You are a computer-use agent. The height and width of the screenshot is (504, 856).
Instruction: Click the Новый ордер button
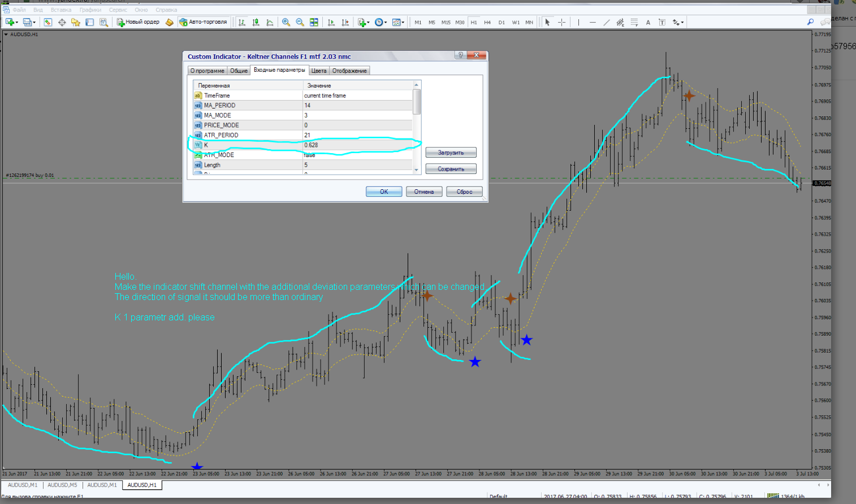click(139, 22)
